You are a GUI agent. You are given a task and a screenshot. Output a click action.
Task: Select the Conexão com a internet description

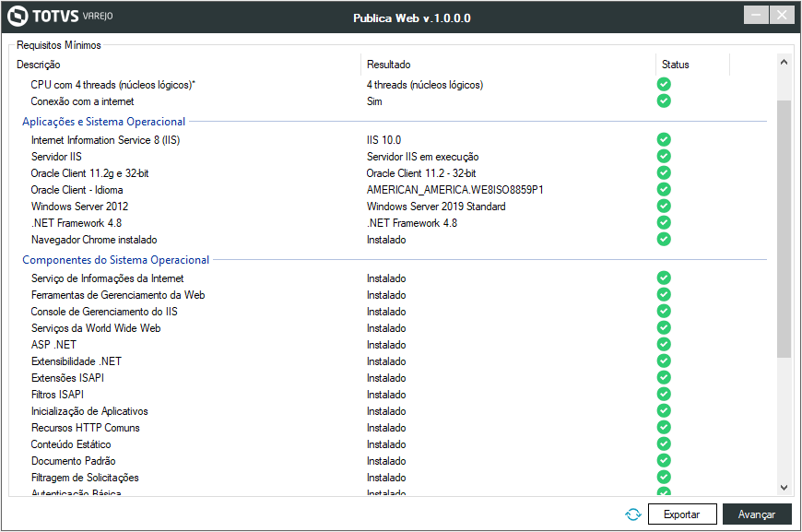coord(82,101)
